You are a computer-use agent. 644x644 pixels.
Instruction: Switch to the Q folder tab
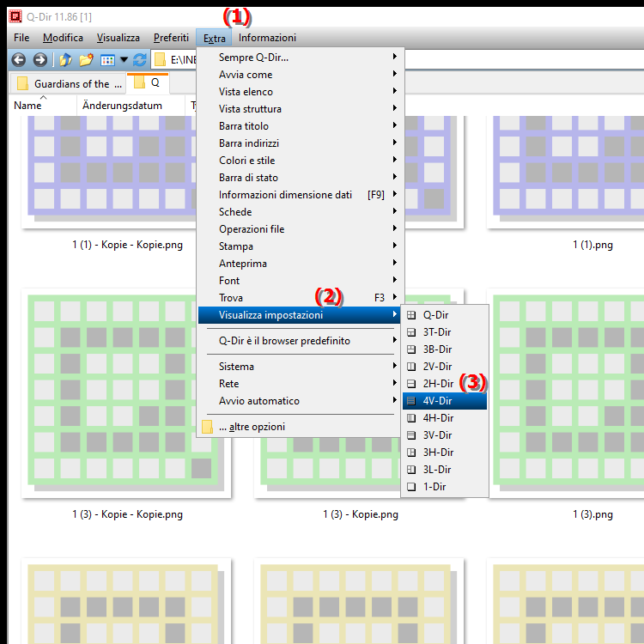pyautogui.click(x=148, y=83)
